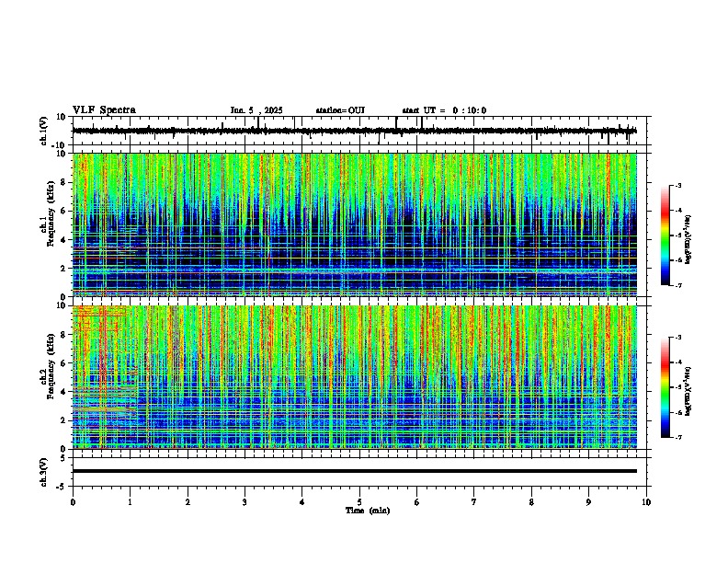The width and height of the screenshot is (728, 563).
Task: Click the "start UT = 0 : 10: 0" label
Action: pyautogui.click(x=444, y=110)
